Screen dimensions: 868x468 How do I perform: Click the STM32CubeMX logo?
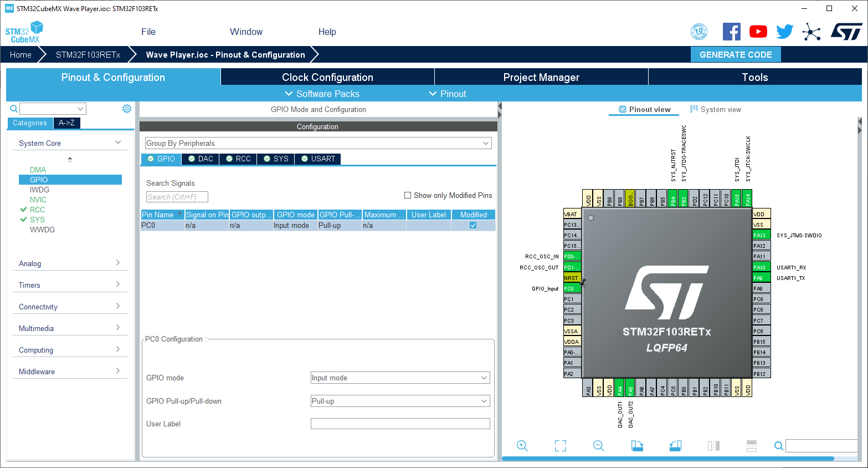pos(24,32)
